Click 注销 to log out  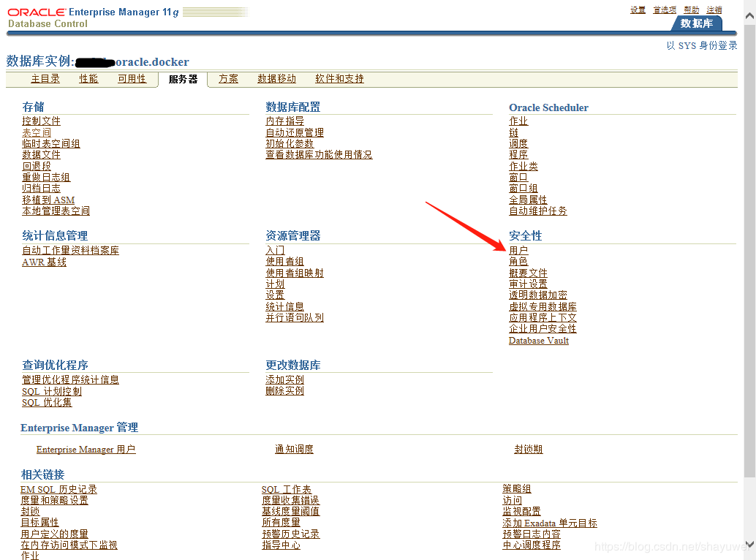(714, 10)
